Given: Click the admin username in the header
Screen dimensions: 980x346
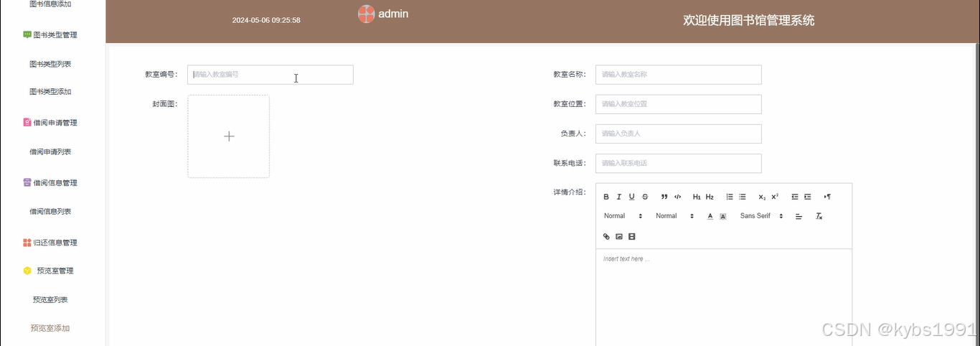Looking at the screenshot, I should 393,14.
